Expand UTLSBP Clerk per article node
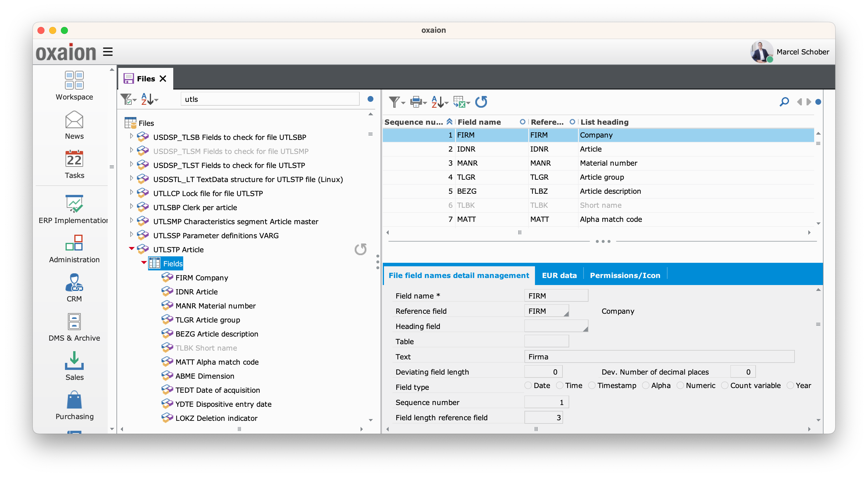 [x=131, y=207]
